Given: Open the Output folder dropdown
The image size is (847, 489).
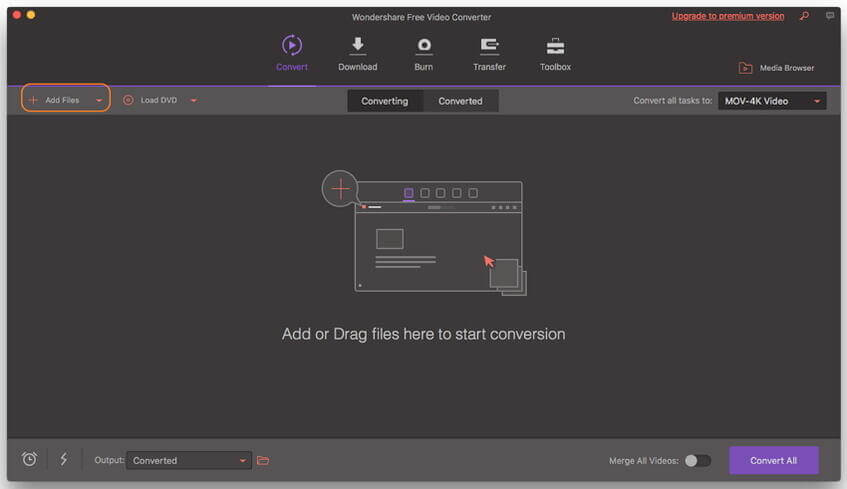Looking at the screenshot, I should [189, 460].
